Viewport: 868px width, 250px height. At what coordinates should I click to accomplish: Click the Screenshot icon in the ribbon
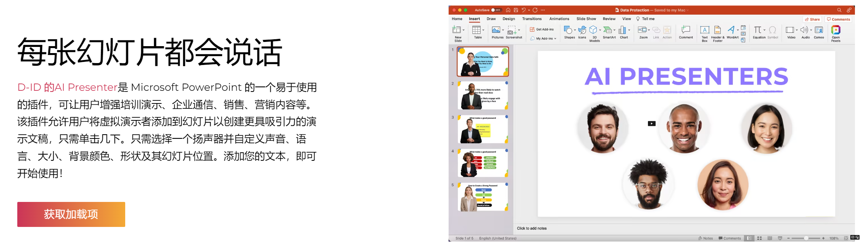click(x=512, y=31)
